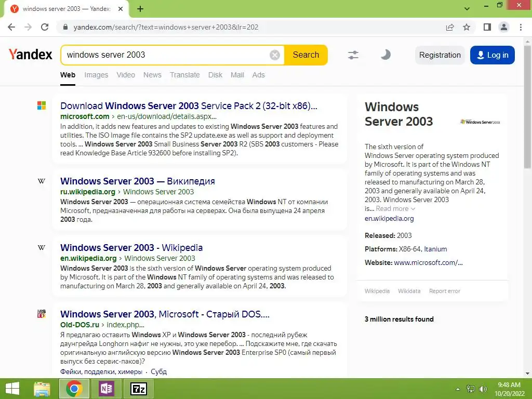This screenshot has height=399, width=532.
Task: Click the Wikipedia favicon beside Википедия result
Action: pyautogui.click(x=42, y=181)
